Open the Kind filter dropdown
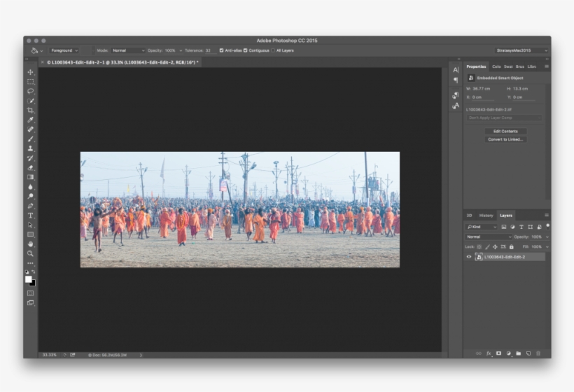Screen dimensions: 574x392 coord(482,227)
